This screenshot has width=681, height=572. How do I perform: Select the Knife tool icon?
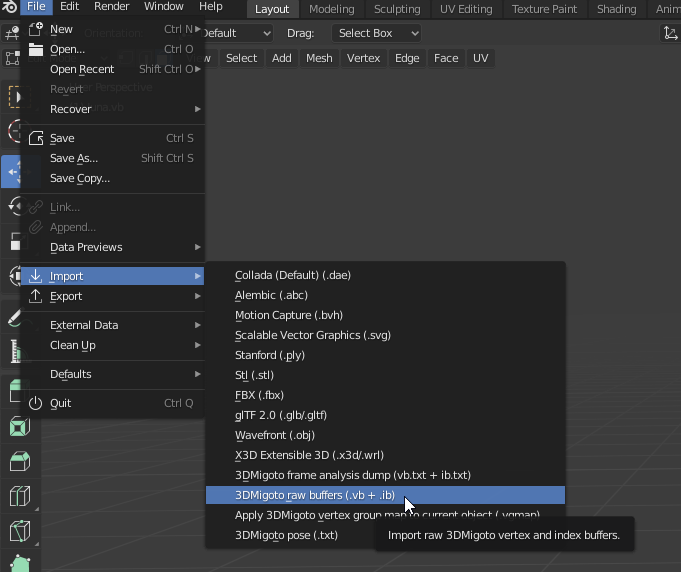[x=20, y=531]
